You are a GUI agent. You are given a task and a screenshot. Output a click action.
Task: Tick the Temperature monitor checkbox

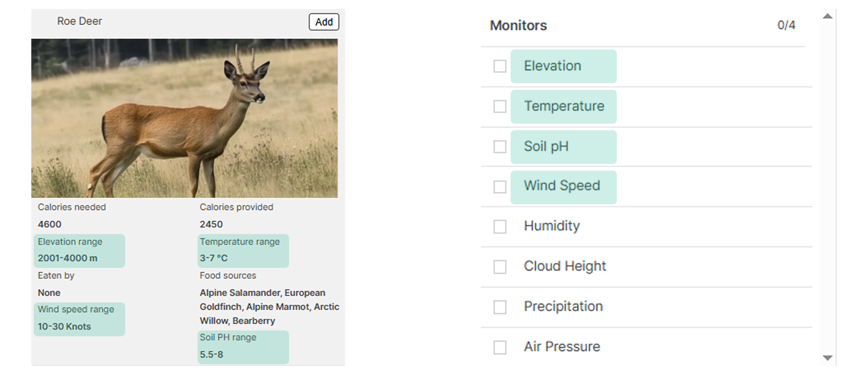pos(500,107)
